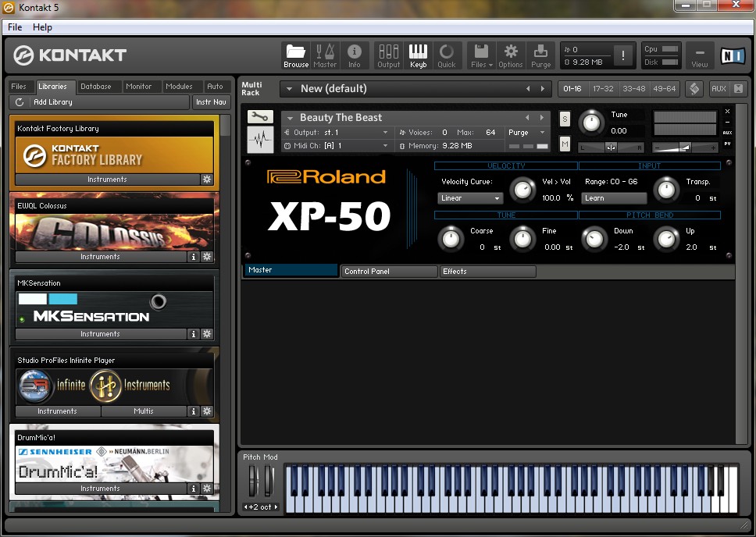Open the Control Panel script tab
Viewport: 756px width, 537px height.
[388, 272]
